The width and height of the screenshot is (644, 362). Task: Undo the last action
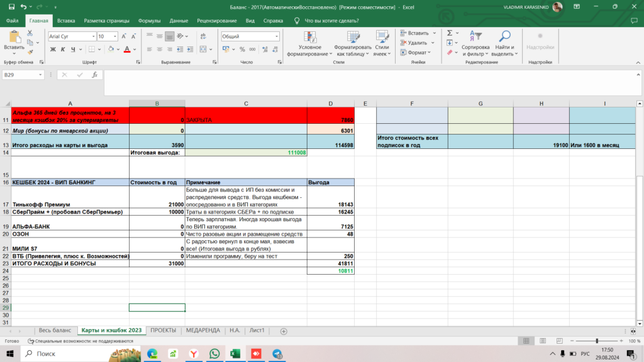pos(23,7)
